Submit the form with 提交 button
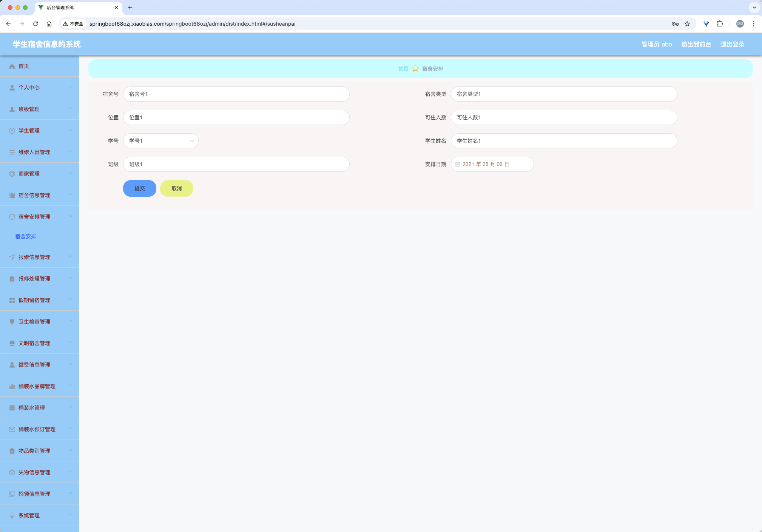Viewport: 762px width, 532px height. click(140, 188)
